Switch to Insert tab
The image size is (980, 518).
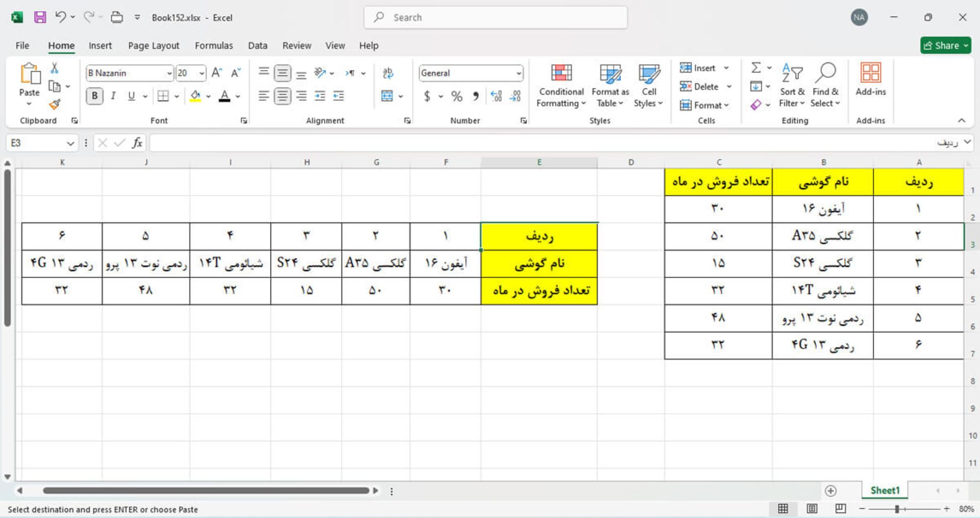click(x=100, y=45)
